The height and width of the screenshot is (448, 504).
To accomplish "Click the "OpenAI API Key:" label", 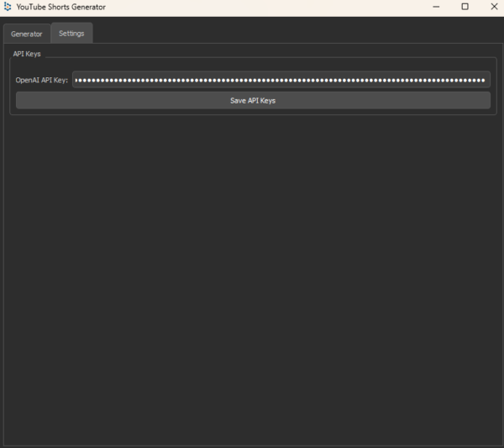I will [x=41, y=81].
